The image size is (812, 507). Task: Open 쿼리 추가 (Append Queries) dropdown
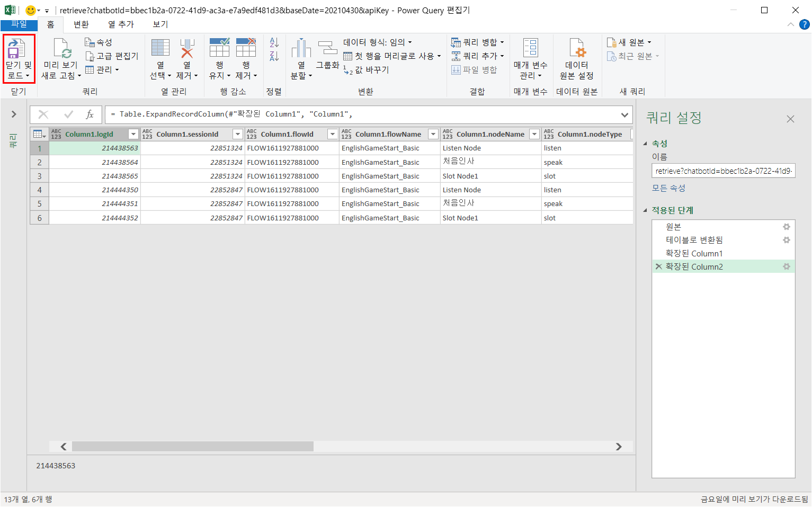click(477, 56)
